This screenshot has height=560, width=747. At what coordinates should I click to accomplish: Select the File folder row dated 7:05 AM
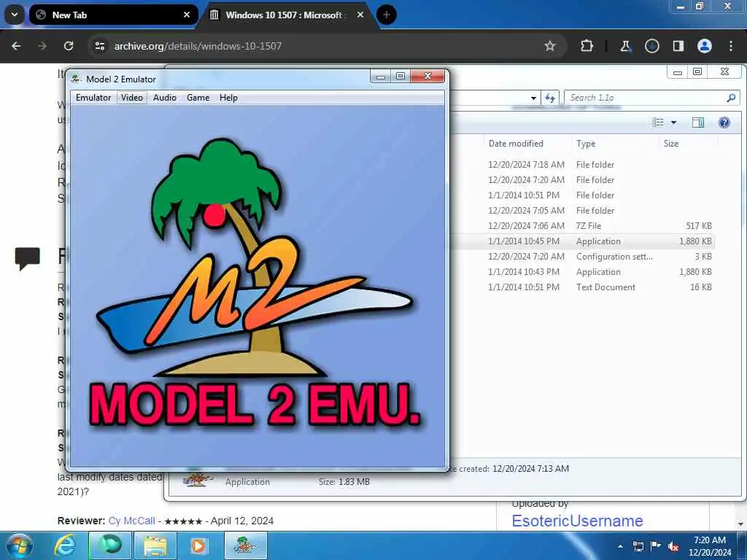[583, 211]
